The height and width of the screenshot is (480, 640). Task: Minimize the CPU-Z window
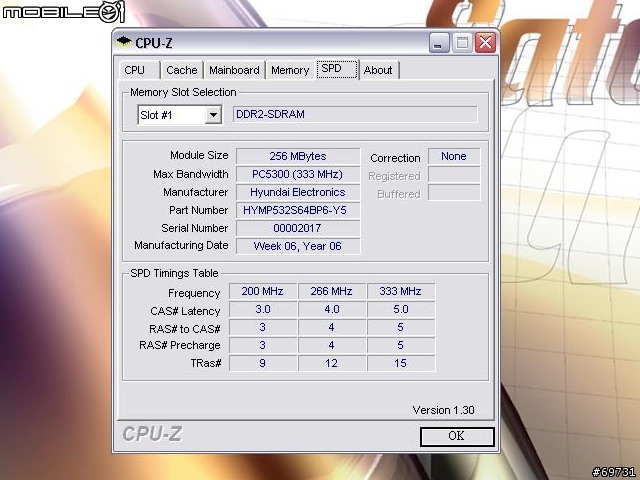tap(439, 42)
